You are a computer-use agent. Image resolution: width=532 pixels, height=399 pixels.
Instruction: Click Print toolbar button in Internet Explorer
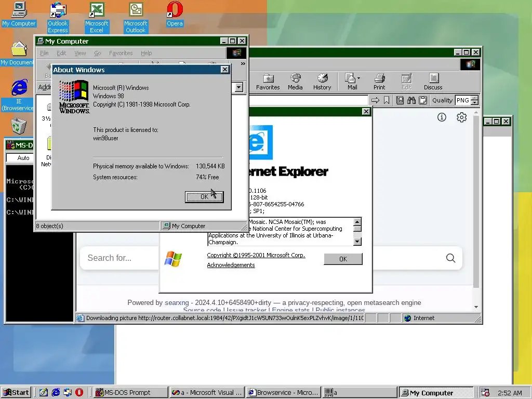click(379, 82)
